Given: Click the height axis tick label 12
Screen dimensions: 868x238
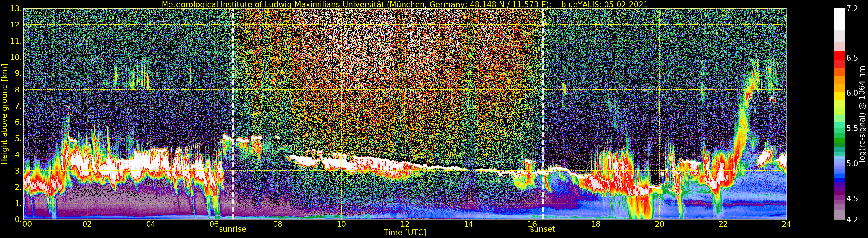Looking at the screenshot, I should 16,25.
